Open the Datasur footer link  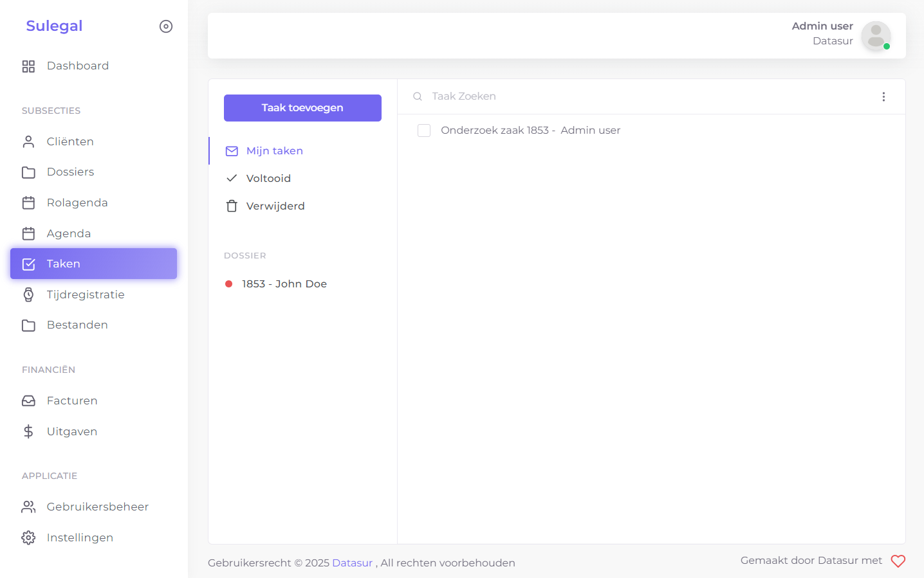(x=352, y=563)
